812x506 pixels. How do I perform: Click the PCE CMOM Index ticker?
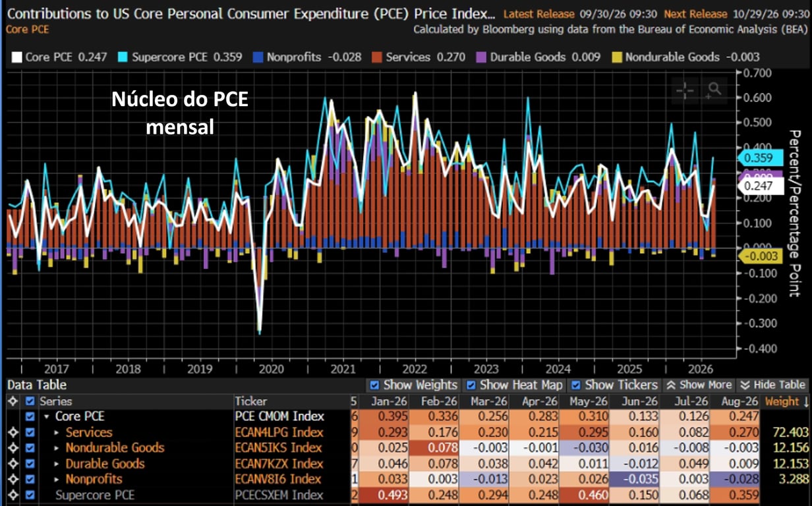point(279,416)
